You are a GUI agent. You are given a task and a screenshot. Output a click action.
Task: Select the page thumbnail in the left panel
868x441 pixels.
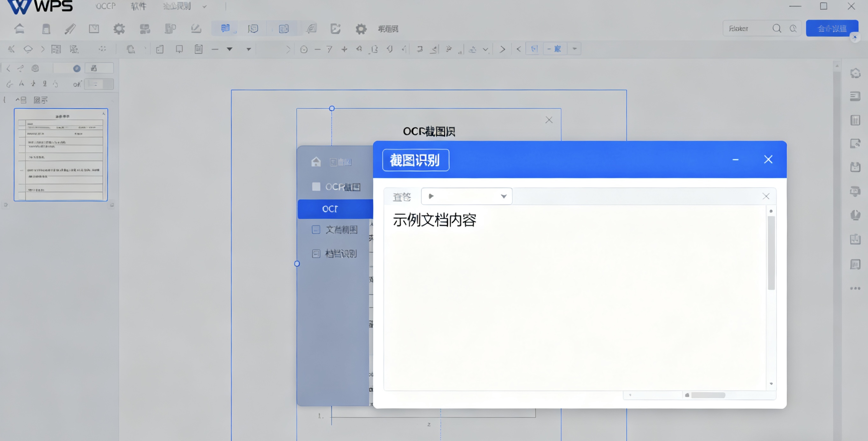(x=61, y=155)
